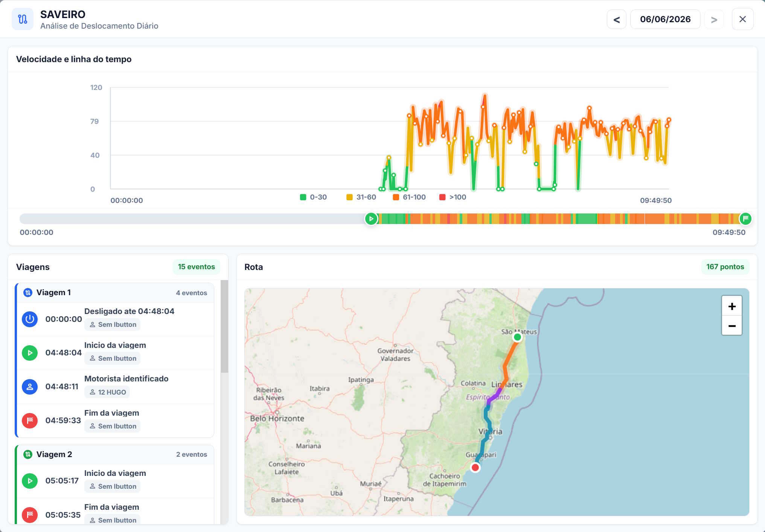Toggle the 0-30 speed legend item

coord(313,197)
